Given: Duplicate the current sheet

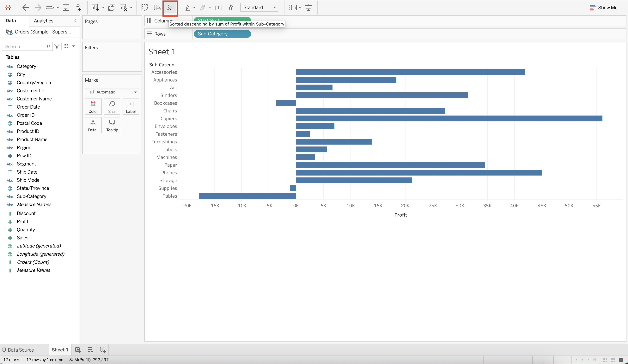Looking at the screenshot, I should [x=111, y=8].
